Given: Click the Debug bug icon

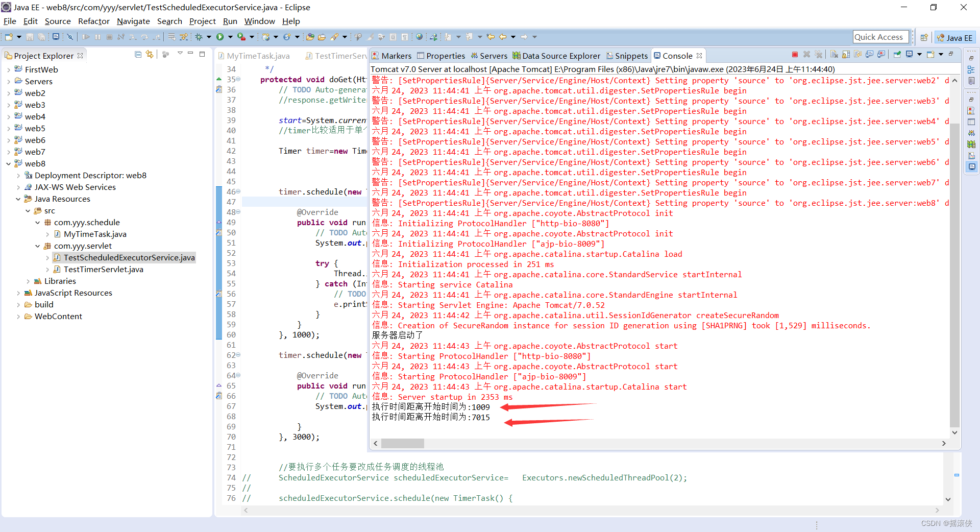Looking at the screenshot, I should pyautogui.click(x=199, y=37).
